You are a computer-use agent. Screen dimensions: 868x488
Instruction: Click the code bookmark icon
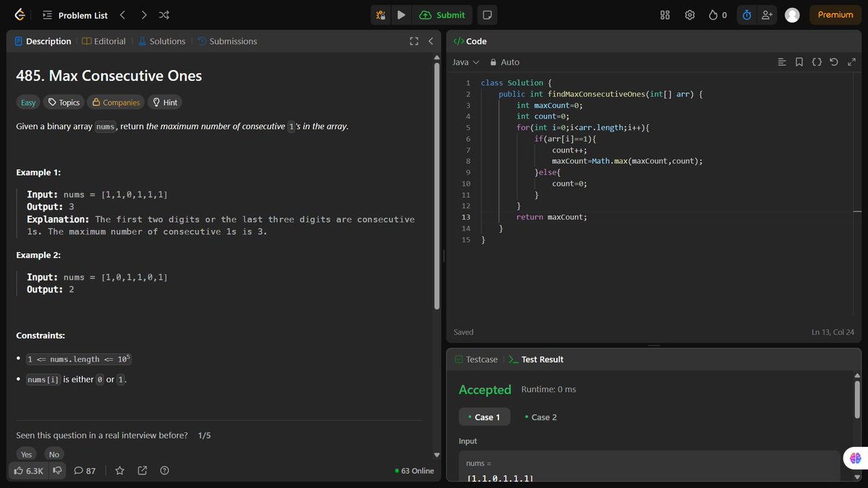pos(799,62)
